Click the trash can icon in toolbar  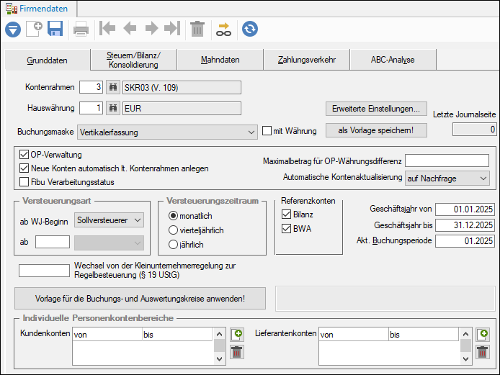coord(197,29)
